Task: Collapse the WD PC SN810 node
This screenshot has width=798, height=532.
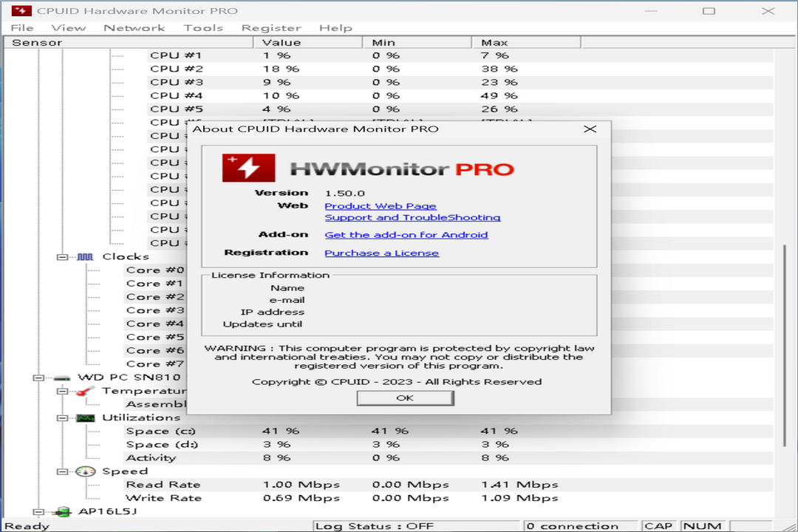Action: coord(38,377)
